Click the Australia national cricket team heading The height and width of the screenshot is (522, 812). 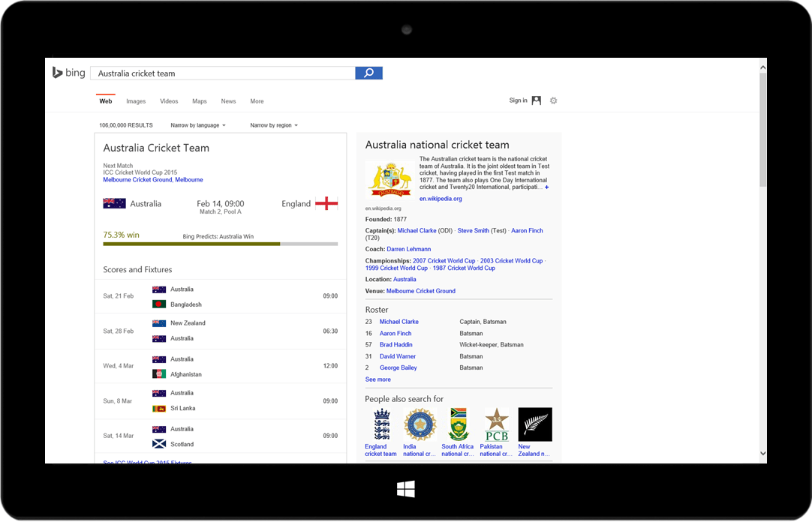pyautogui.click(x=437, y=145)
